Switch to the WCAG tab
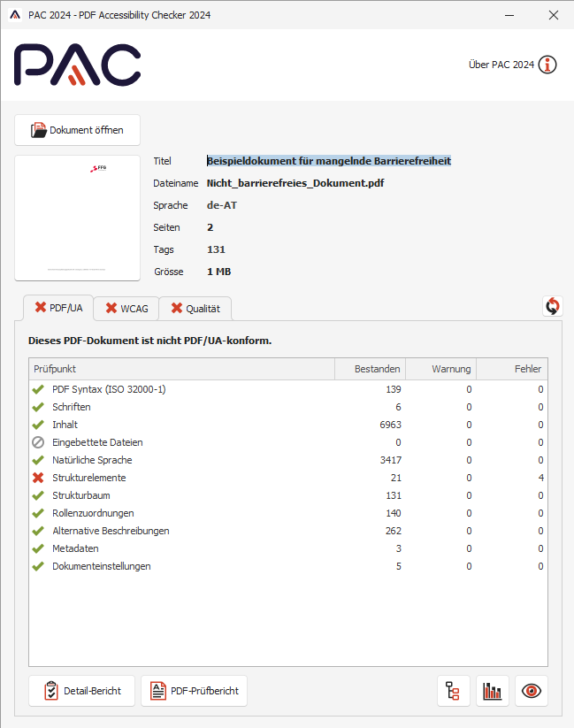574x728 pixels. click(126, 309)
